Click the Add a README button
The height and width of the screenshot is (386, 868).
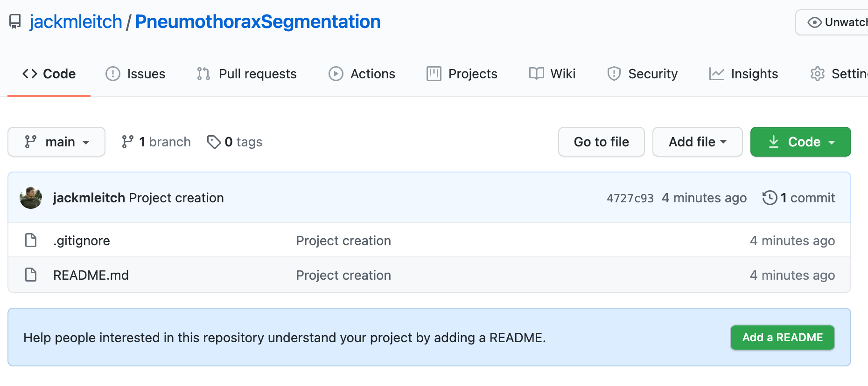click(782, 338)
